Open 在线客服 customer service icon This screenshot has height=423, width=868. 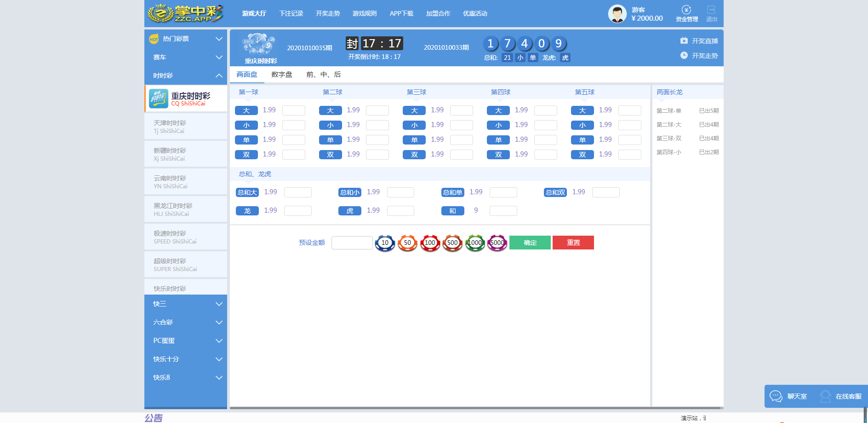coord(825,396)
